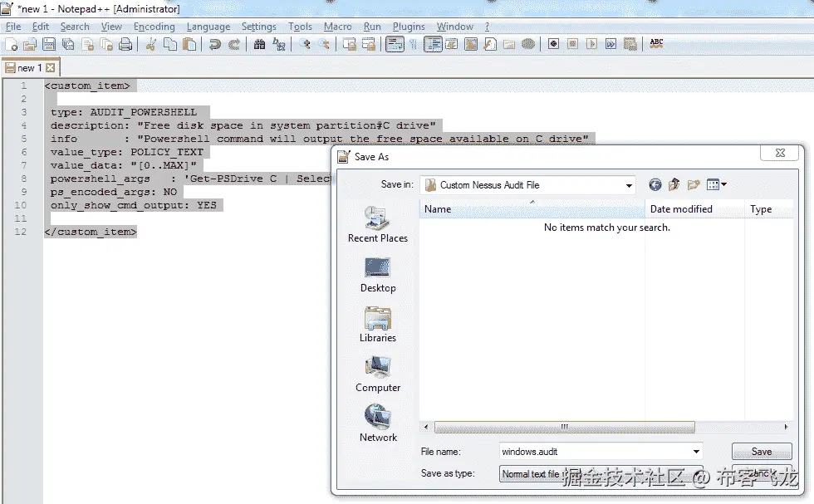
Task: Click the Close document toolbar icon
Action: tap(88, 45)
